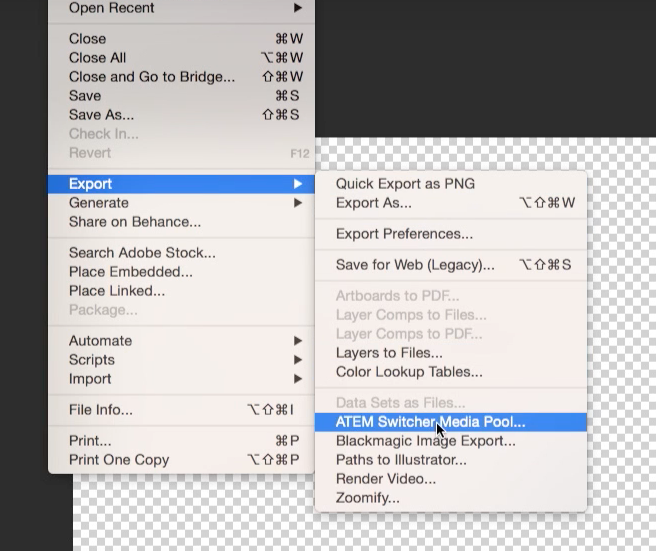Click Layer Comps to PDF item
656x551 pixels.
451,334
